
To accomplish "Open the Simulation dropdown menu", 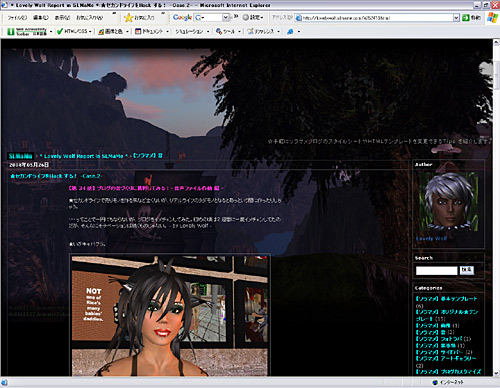I will [192, 31].
